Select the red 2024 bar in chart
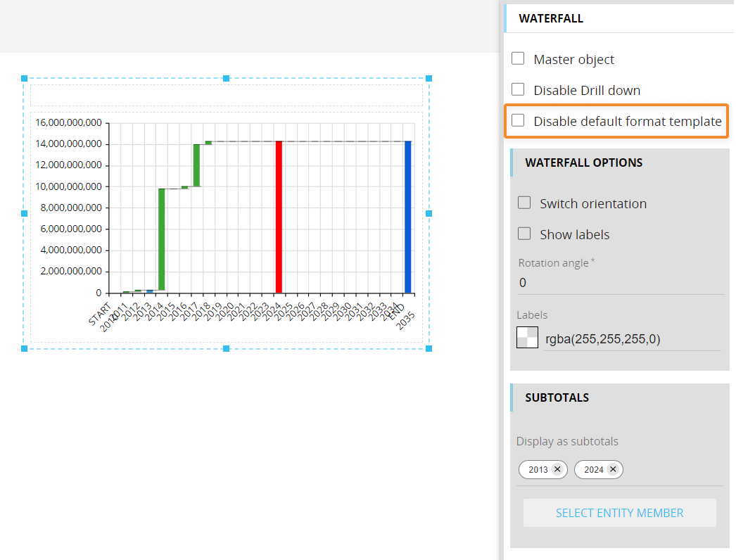The width and height of the screenshot is (736, 560). tap(279, 217)
